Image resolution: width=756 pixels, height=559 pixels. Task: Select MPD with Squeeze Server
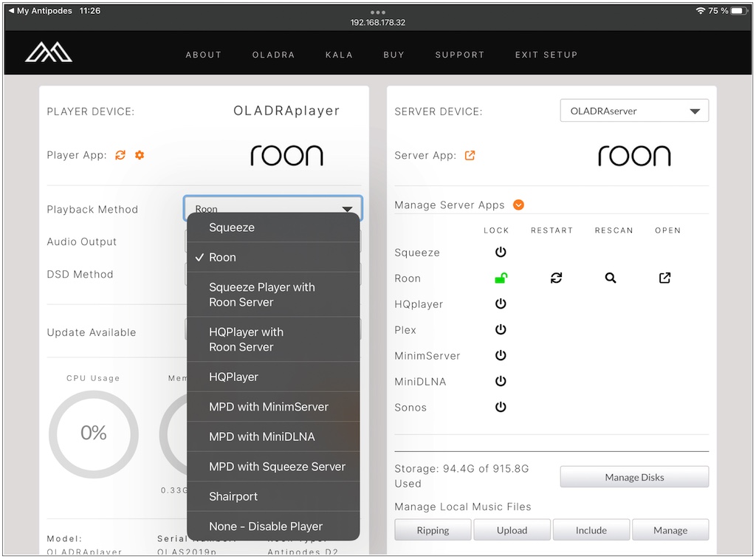tap(273, 467)
